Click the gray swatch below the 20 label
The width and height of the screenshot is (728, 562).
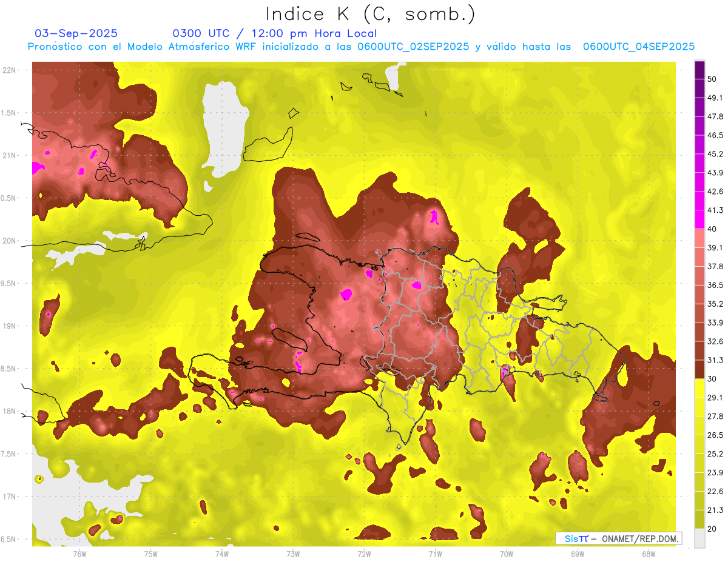click(699, 538)
